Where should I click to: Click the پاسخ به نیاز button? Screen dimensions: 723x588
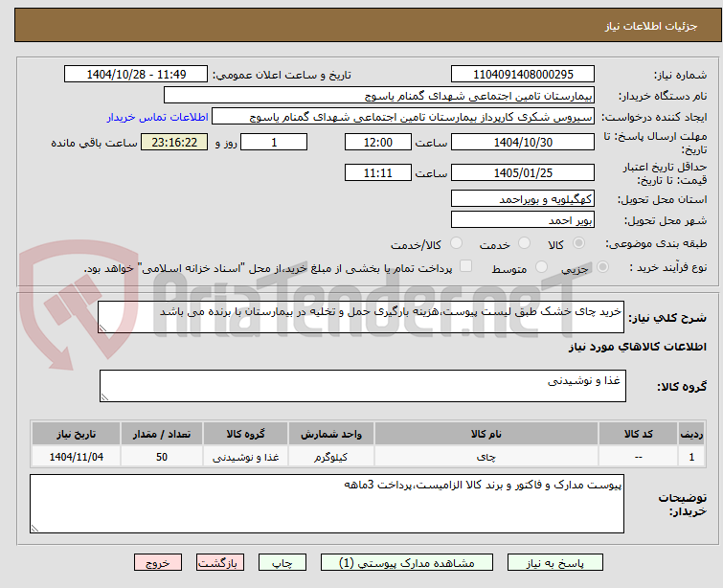555,563
